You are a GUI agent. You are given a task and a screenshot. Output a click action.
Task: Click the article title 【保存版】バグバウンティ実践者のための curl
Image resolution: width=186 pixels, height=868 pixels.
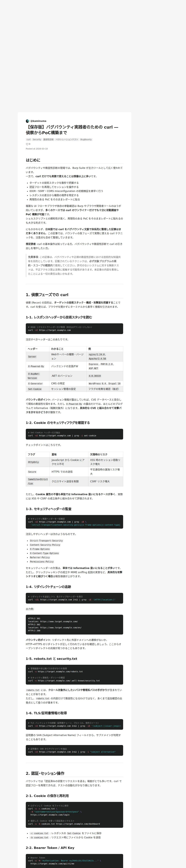(72, 130)
